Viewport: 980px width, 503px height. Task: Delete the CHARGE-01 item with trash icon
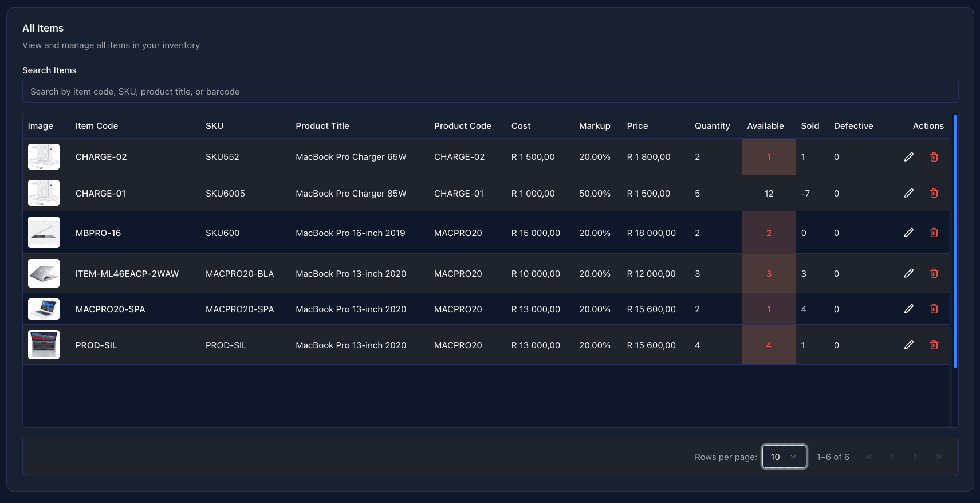934,193
